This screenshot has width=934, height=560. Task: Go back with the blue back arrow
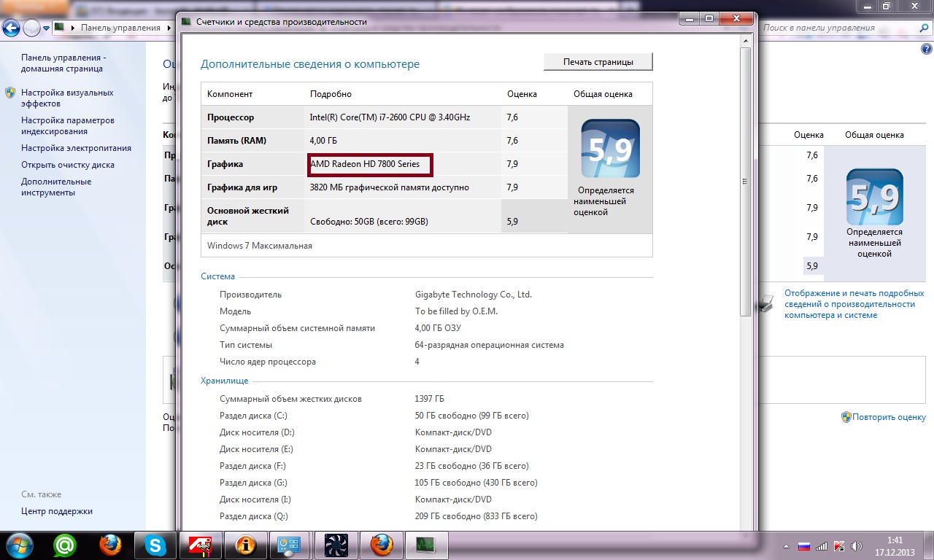12,28
